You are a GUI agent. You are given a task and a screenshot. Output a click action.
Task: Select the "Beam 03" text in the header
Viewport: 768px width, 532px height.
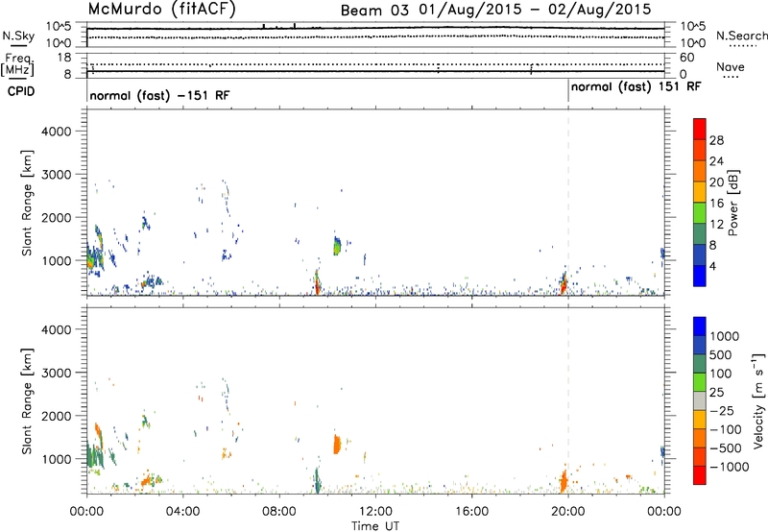pyautogui.click(x=374, y=11)
